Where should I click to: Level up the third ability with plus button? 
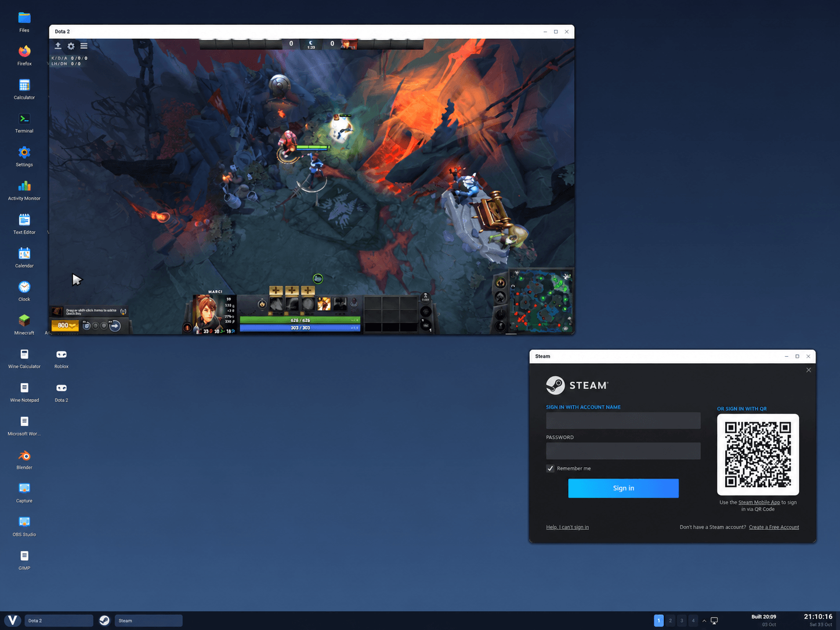click(x=308, y=291)
